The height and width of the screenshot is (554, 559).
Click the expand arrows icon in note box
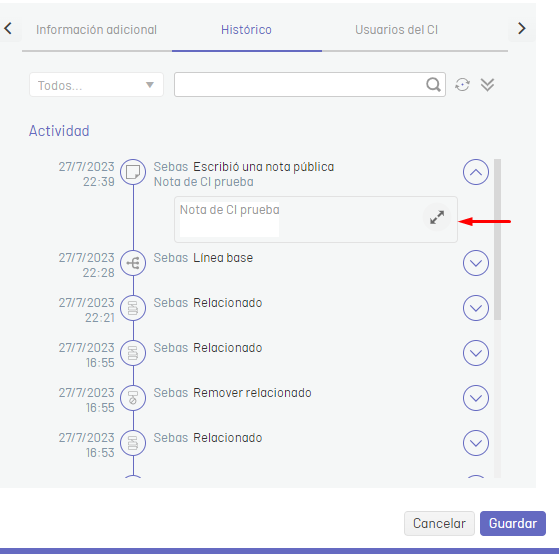click(437, 217)
